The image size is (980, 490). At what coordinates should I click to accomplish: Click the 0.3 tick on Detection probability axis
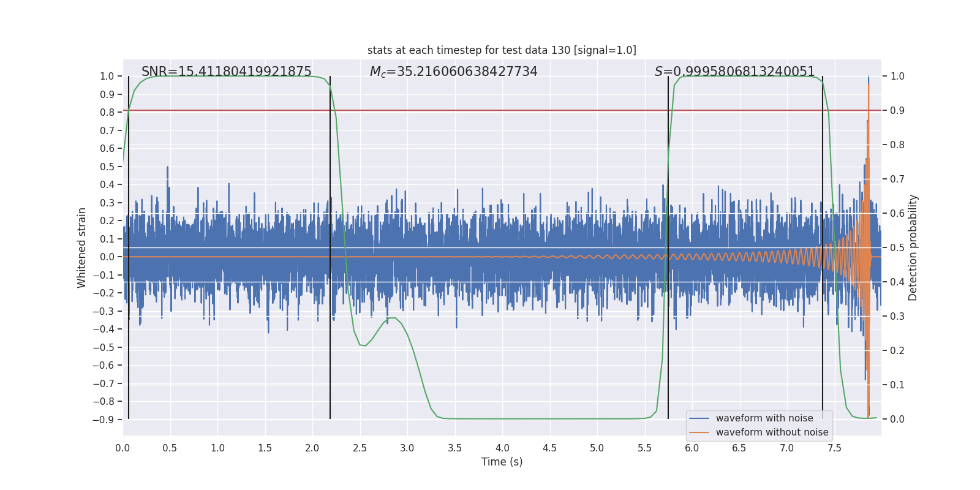pos(897,317)
